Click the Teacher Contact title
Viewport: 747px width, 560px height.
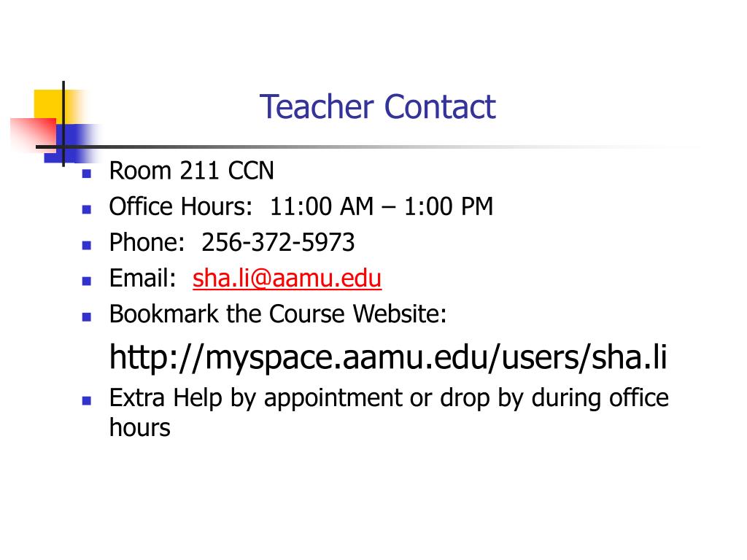click(378, 106)
